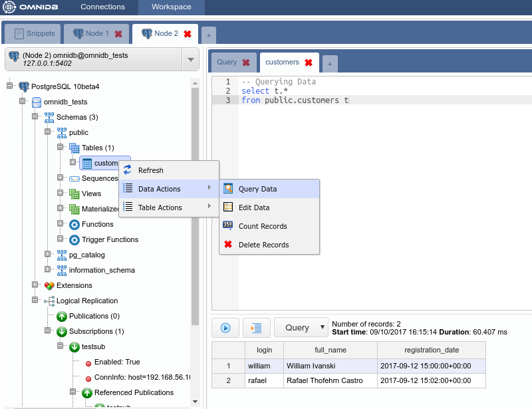Choose Count Records from the submenu
The height and width of the screenshot is (409, 532).
263,226
